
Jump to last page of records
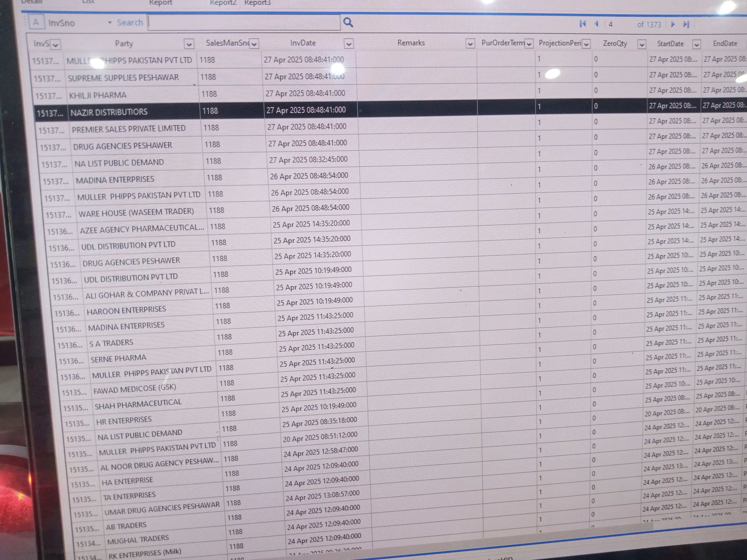[686, 24]
